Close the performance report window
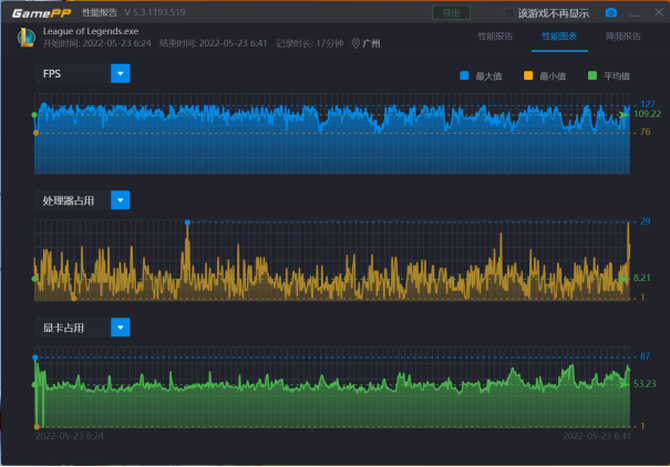670x467 pixels. [x=658, y=12]
